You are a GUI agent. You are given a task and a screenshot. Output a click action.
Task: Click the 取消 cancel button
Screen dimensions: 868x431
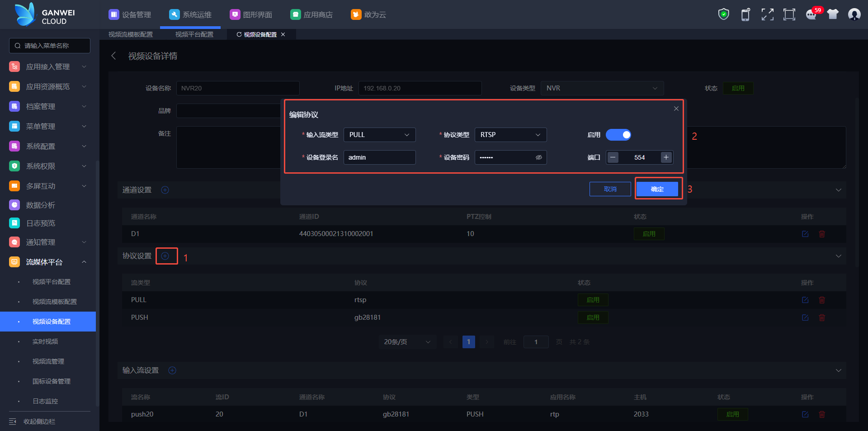tap(610, 189)
